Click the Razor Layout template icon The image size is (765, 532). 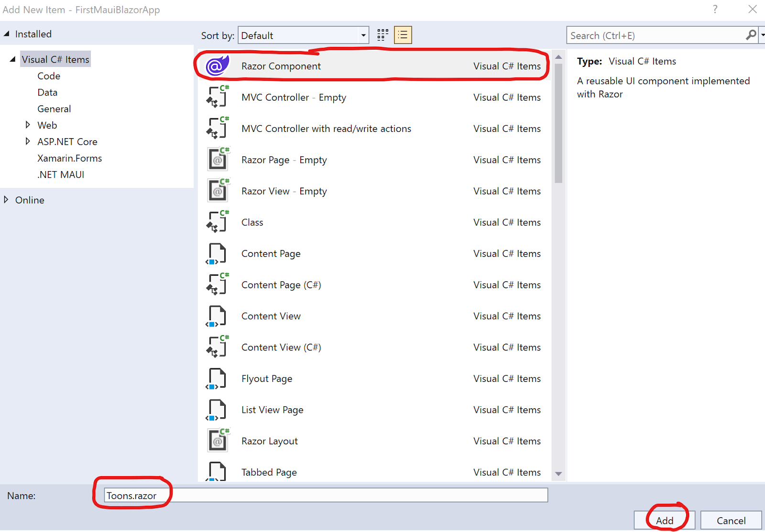point(218,440)
